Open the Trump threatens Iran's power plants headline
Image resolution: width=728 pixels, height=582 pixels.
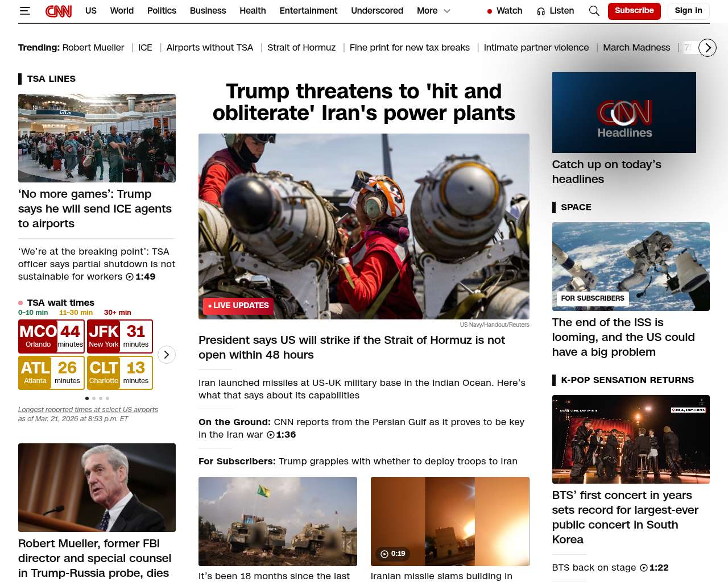click(364, 102)
